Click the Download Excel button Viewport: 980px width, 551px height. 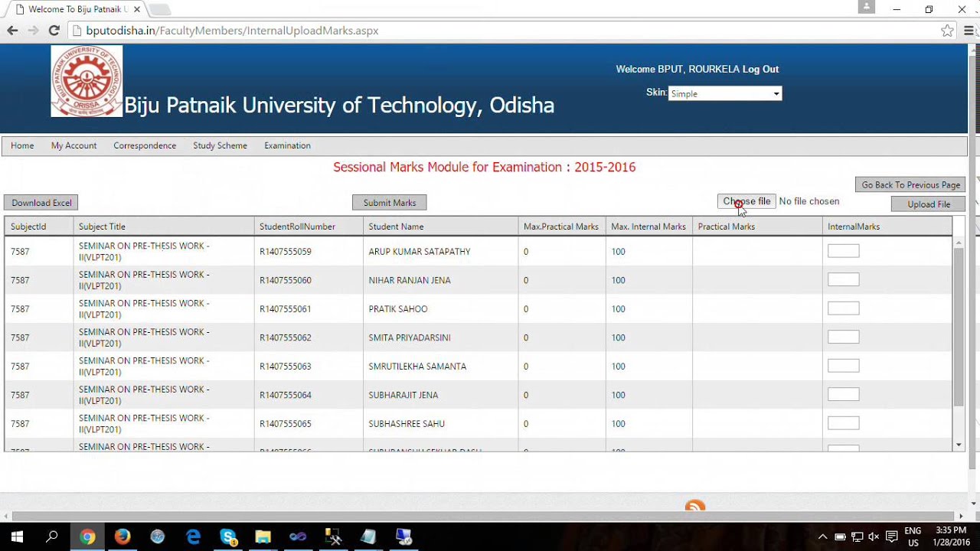(41, 203)
